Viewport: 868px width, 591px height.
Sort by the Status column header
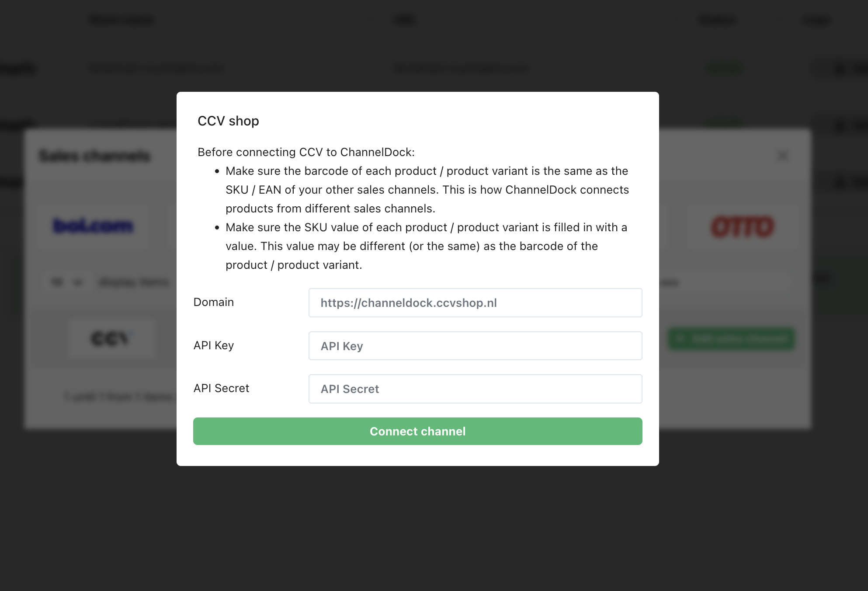717,20
